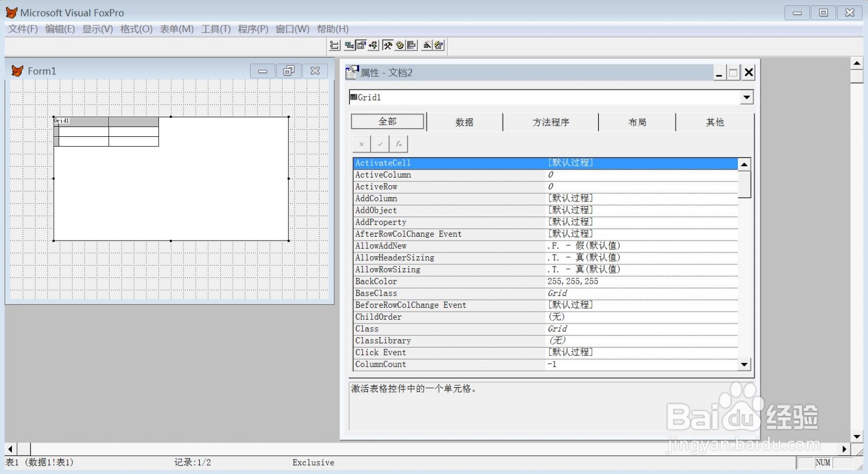Select the AddProperty property row

(545, 222)
